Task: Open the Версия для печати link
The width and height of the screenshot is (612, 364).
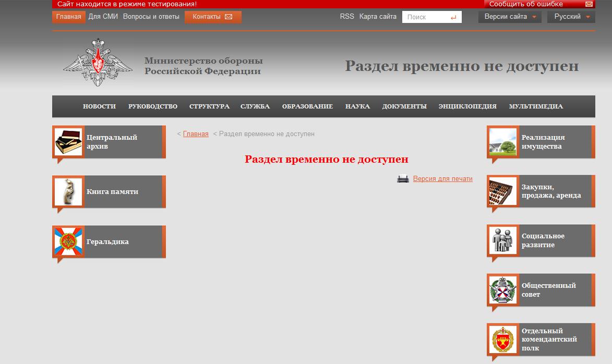Action: (442, 179)
